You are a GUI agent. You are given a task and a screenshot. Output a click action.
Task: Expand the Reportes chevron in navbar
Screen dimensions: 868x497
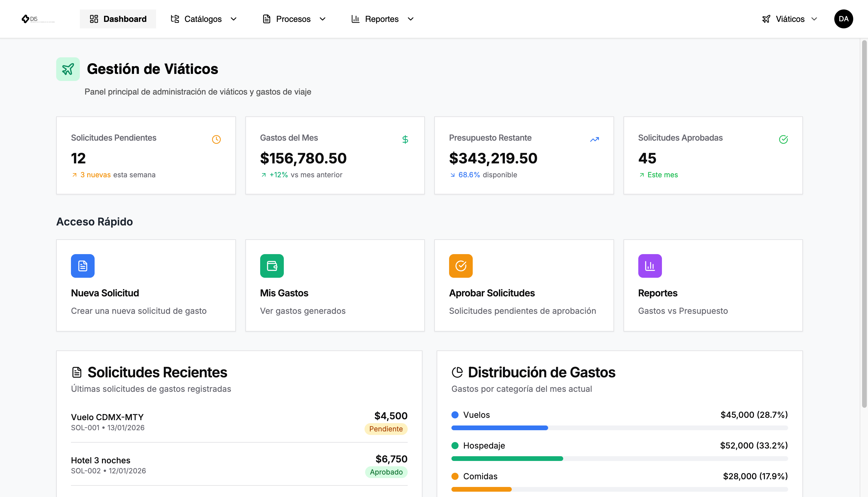click(x=410, y=19)
